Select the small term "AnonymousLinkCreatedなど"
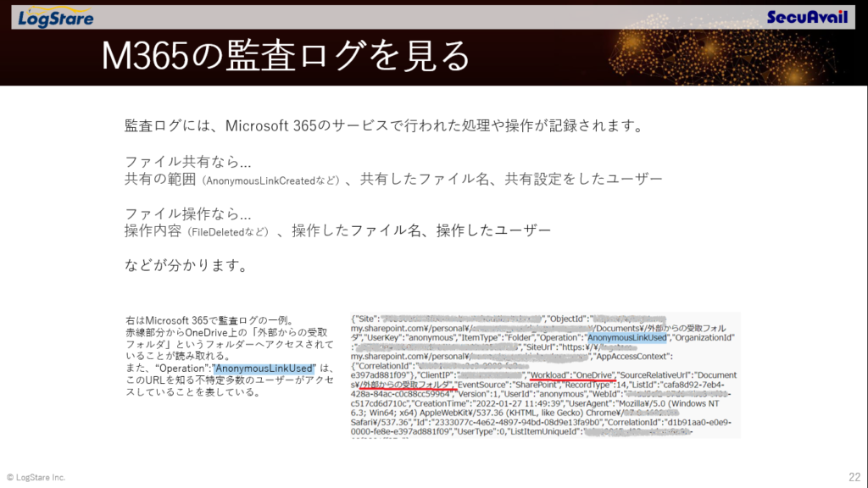 coord(270,180)
